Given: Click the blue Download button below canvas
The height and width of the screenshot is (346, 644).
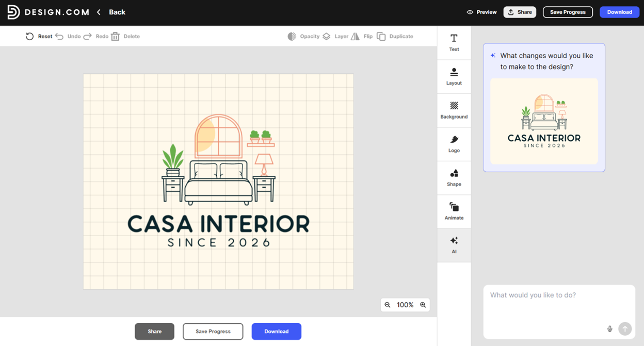Looking at the screenshot, I should [x=277, y=332].
